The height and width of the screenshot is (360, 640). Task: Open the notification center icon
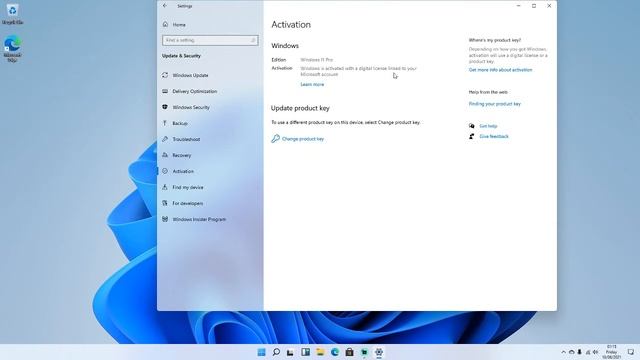631,352
